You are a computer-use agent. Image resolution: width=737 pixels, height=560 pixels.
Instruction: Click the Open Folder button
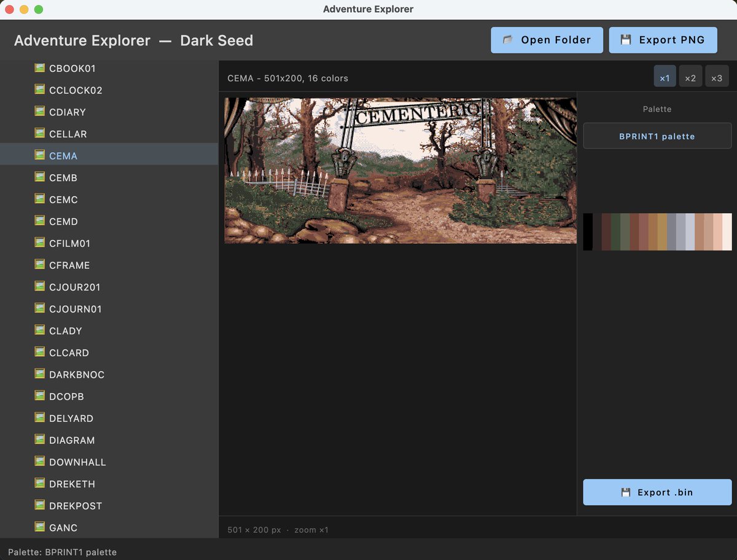point(547,40)
